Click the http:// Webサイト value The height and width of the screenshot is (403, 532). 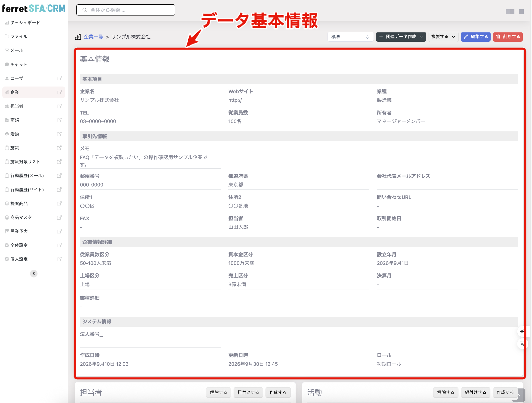(x=235, y=100)
